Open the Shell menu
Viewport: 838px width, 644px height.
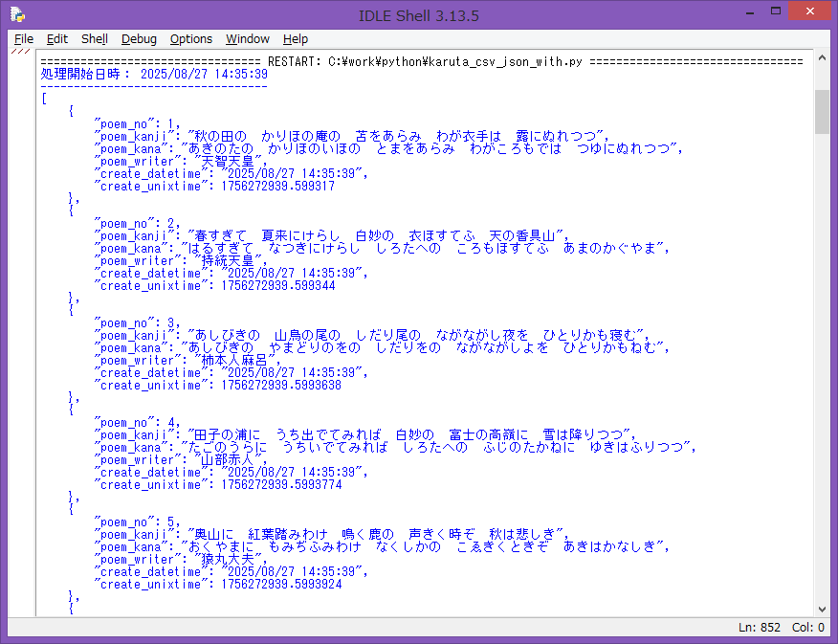click(x=94, y=39)
